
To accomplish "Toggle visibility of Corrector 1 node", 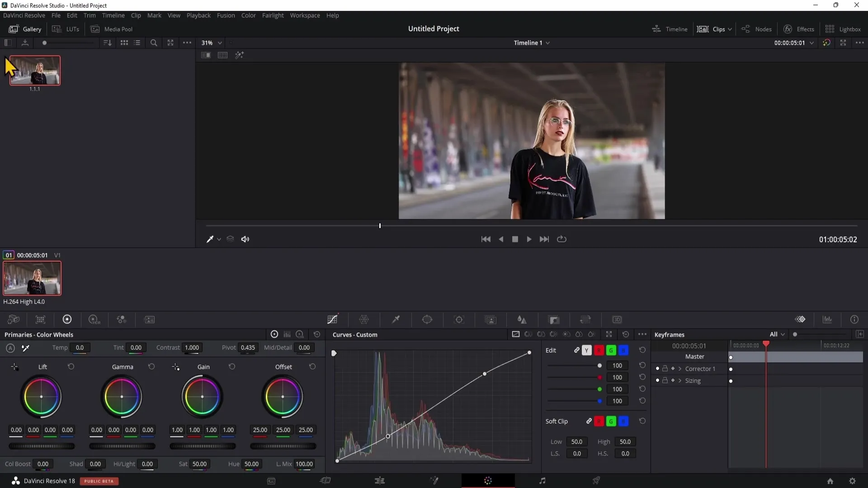I will click(657, 368).
